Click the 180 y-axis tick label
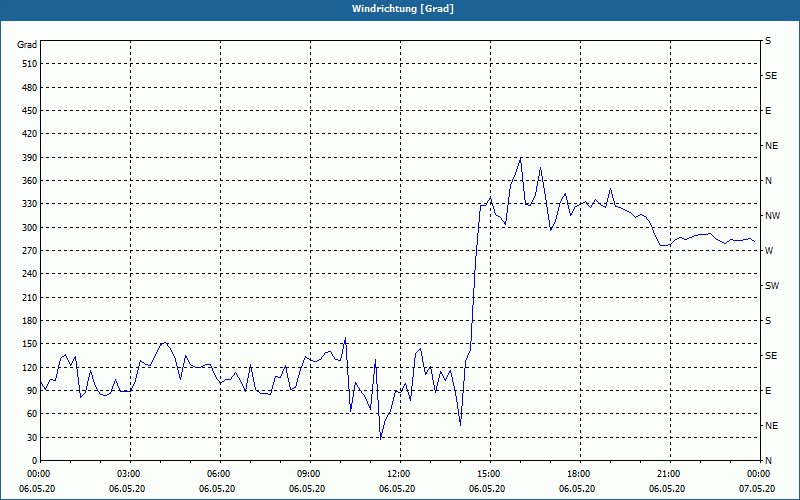 pos(30,320)
